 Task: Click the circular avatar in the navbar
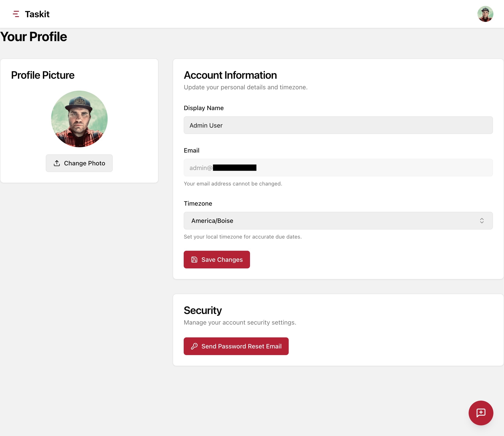pos(485,14)
